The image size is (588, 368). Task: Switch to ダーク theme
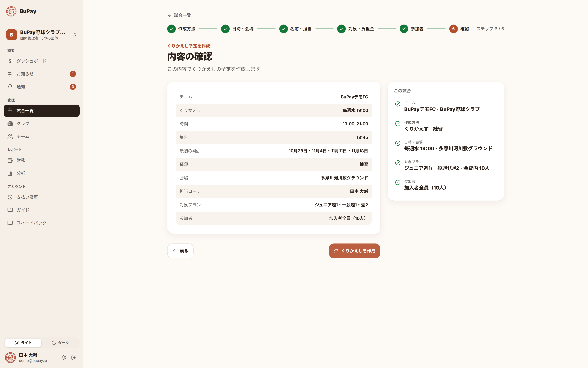(x=60, y=343)
